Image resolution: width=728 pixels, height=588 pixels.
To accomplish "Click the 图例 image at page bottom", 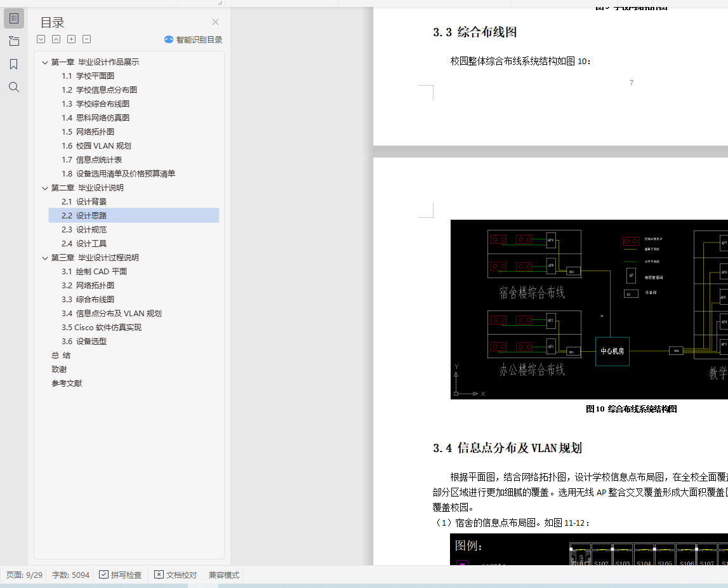I will 589,549.
